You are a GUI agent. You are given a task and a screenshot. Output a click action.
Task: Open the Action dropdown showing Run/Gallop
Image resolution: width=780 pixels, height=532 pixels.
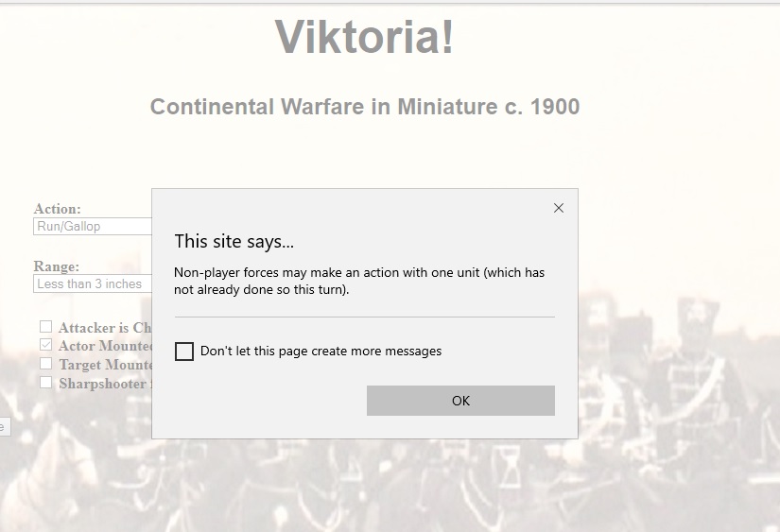coord(93,227)
